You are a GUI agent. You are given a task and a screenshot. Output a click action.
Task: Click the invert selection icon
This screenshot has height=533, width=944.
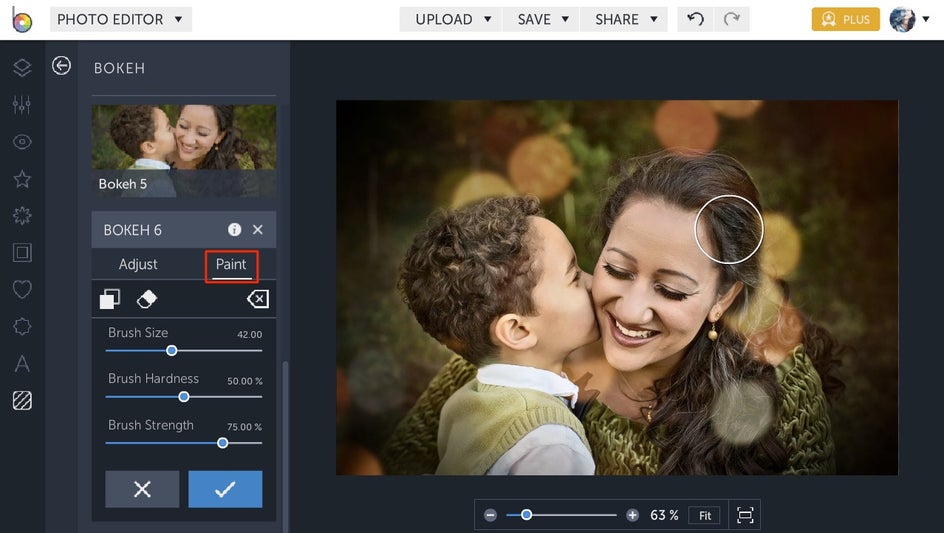[110, 299]
